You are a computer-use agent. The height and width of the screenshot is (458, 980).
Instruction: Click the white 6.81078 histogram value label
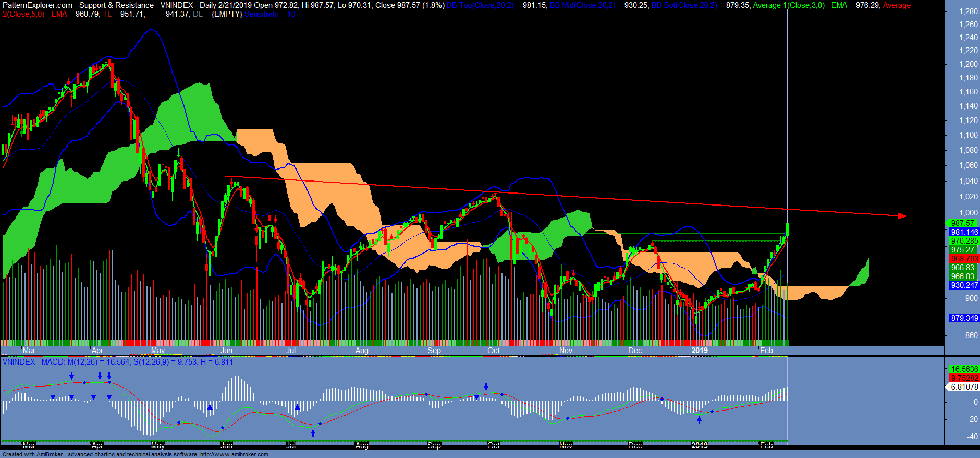click(964, 387)
